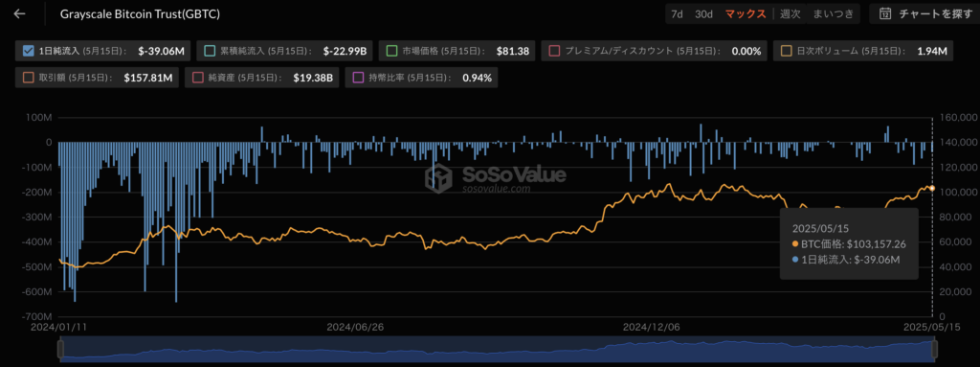The height and width of the screenshot is (367, 980).
Task: Click the $19.38B net assets value
Action: [x=313, y=79]
